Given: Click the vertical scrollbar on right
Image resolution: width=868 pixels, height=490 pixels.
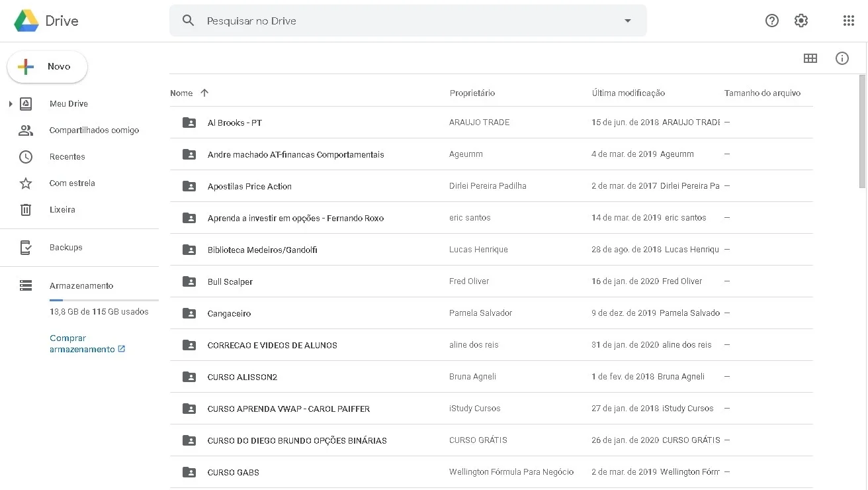Looking at the screenshot, I should [862, 131].
